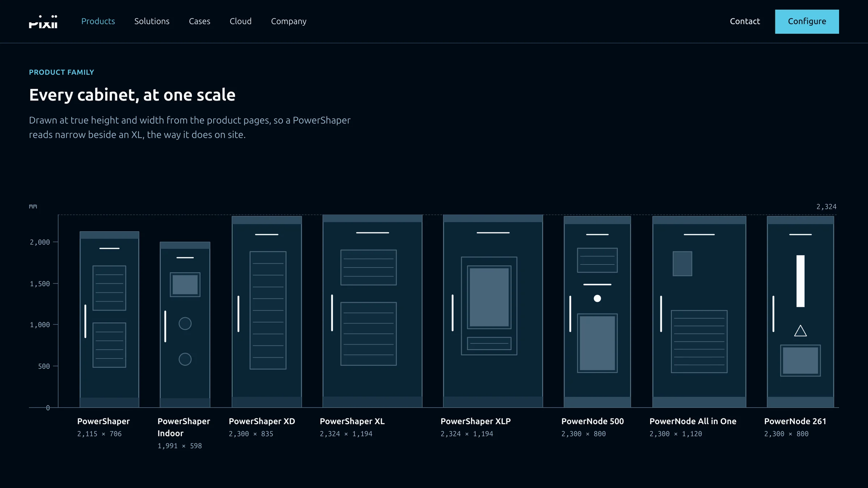This screenshot has height=488, width=868.
Task: Click the PowerNode 500 label
Action: [x=592, y=421]
